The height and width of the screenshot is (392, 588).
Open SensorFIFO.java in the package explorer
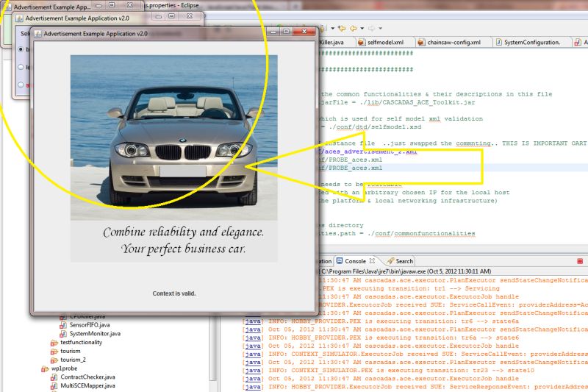pyautogui.click(x=90, y=325)
